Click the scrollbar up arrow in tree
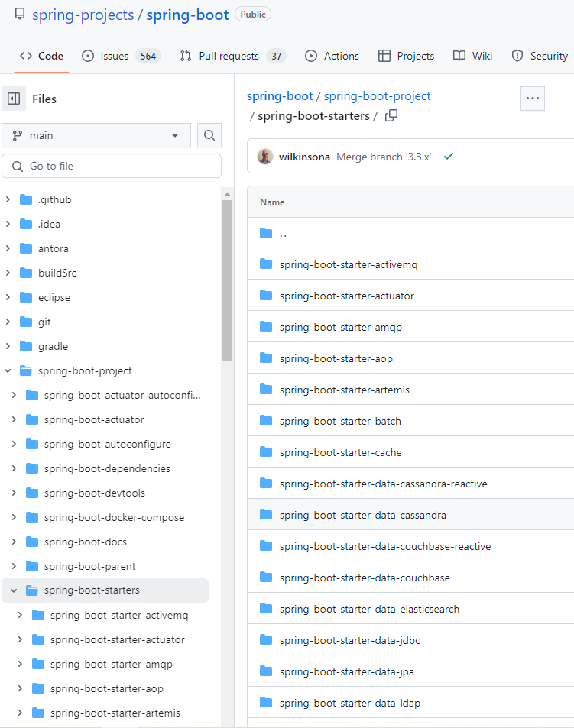Screen dimensions: 574x728 click(x=227, y=194)
